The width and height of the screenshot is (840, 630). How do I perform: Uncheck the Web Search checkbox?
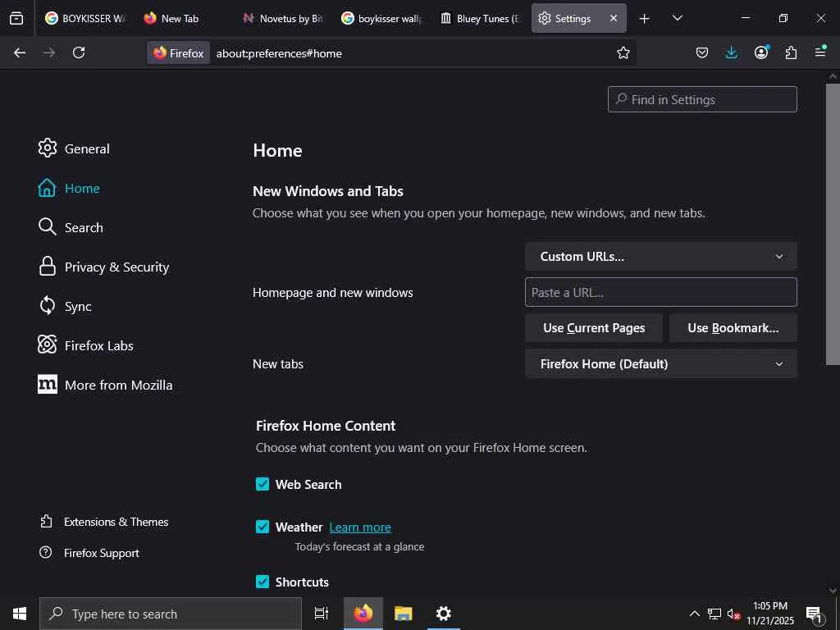[x=262, y=484]
